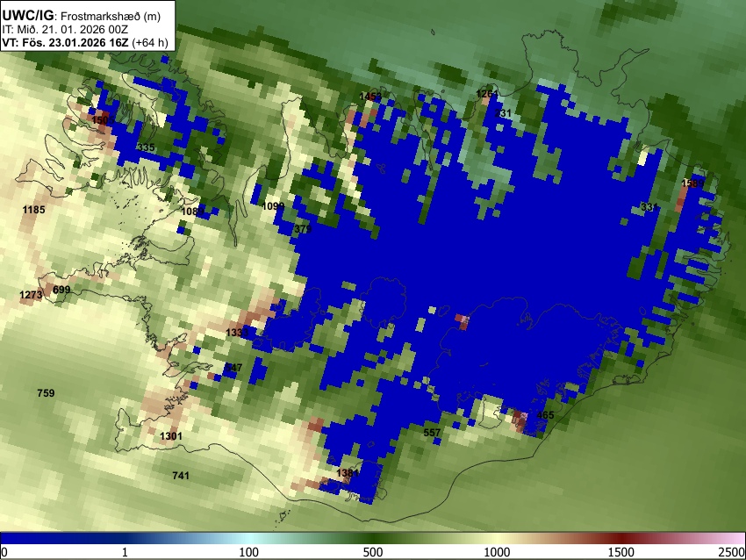Select the 699 value label
The width and height of the screenshot is (746, 560).
tap(61, 290)
